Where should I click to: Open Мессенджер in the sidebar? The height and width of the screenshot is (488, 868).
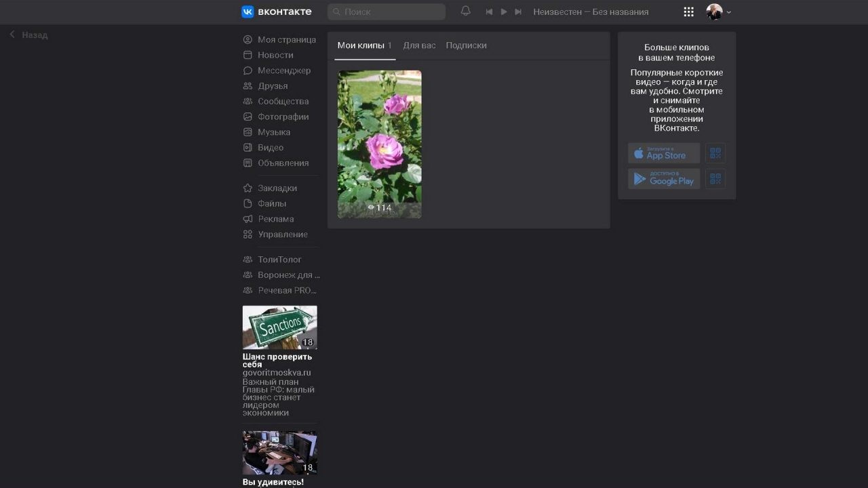click(277, 70)
